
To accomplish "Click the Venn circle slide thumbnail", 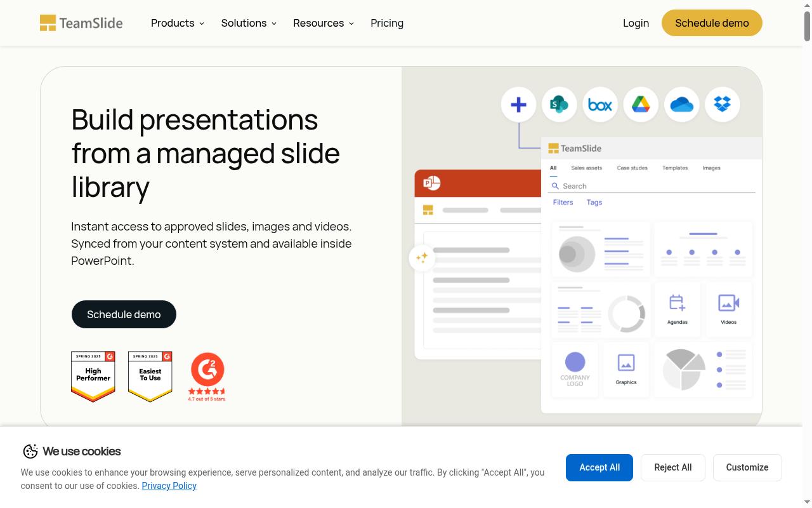I will (601, 249).
